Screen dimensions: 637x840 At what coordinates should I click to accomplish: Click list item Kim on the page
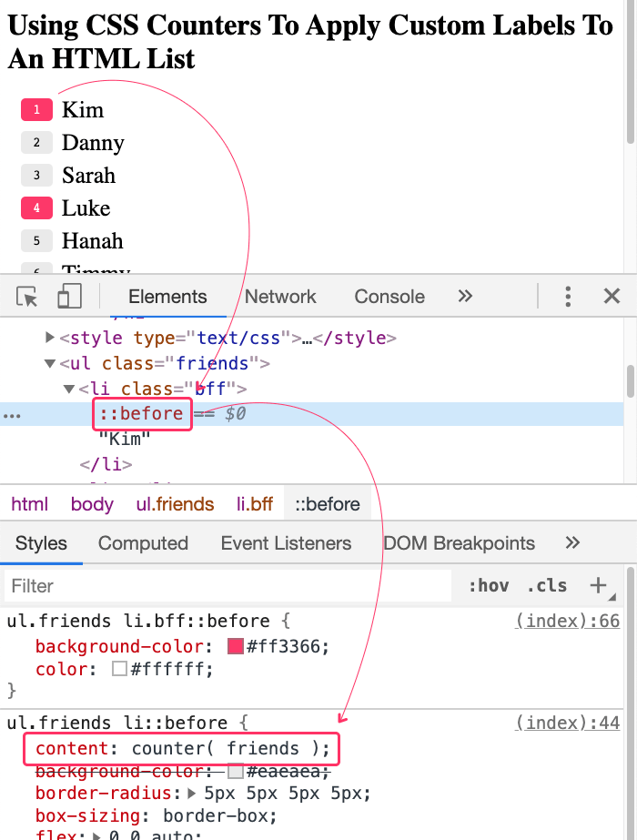pyautogui.click(x=83, y=110)
